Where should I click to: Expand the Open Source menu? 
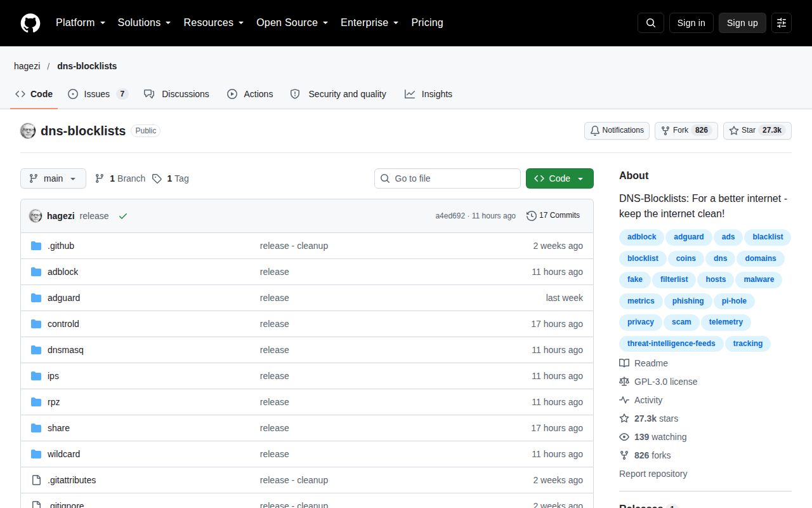tap(292, 23)
